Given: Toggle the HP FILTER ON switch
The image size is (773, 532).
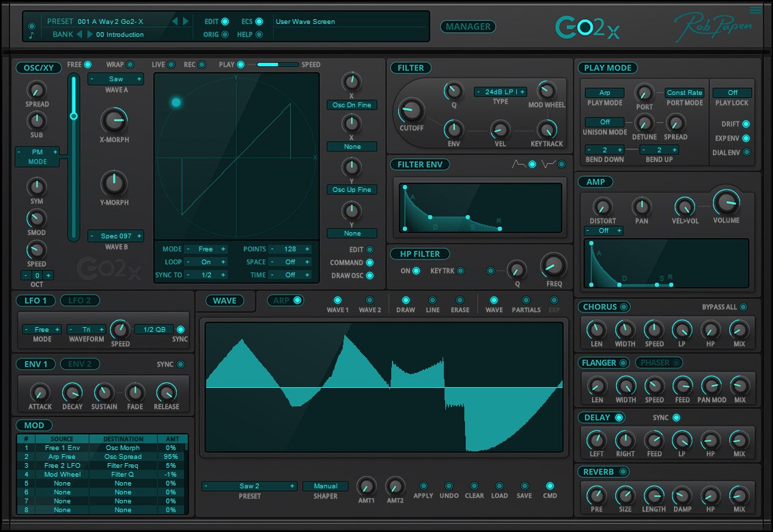Looking at the screenshot, I should pos(416,270).
